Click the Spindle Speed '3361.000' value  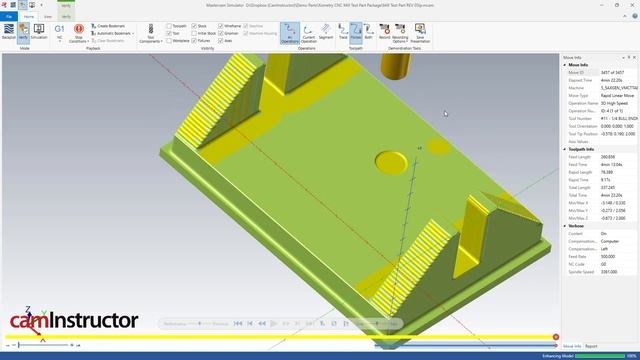point(609,272)
